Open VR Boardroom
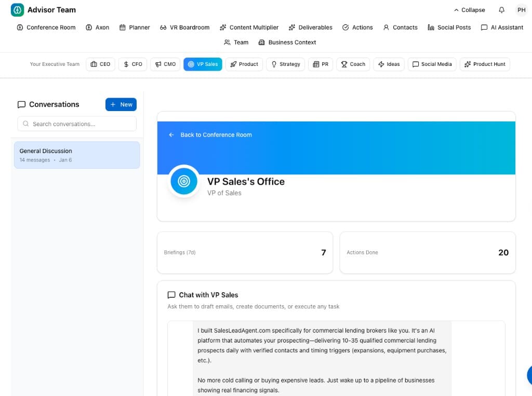The height and width of the screenshot is (396, 532). tap(184, 28)
